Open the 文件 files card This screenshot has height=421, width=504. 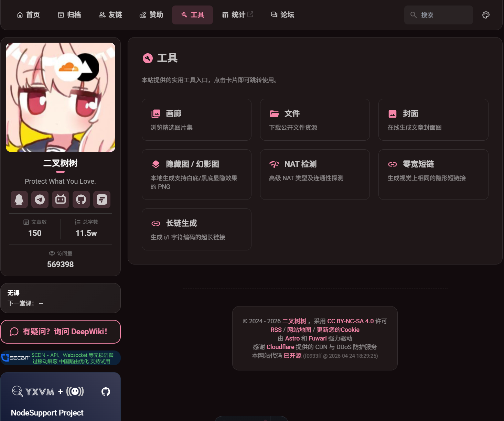(x=315, y=120)
